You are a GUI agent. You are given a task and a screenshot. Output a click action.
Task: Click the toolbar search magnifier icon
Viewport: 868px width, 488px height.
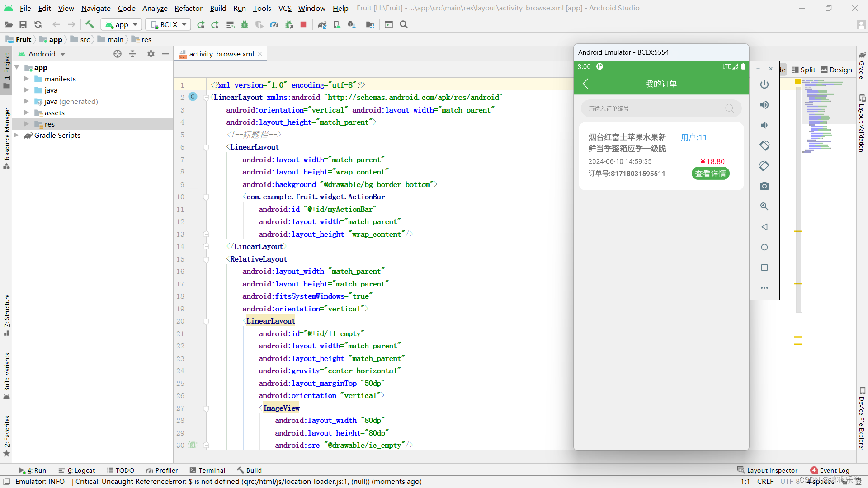(x=404, y=24)
